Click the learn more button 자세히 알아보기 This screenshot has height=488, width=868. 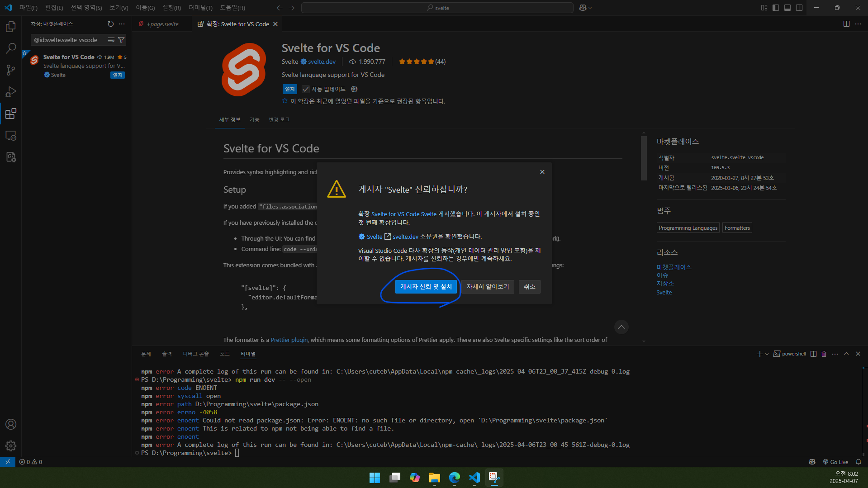click(488, 287)
